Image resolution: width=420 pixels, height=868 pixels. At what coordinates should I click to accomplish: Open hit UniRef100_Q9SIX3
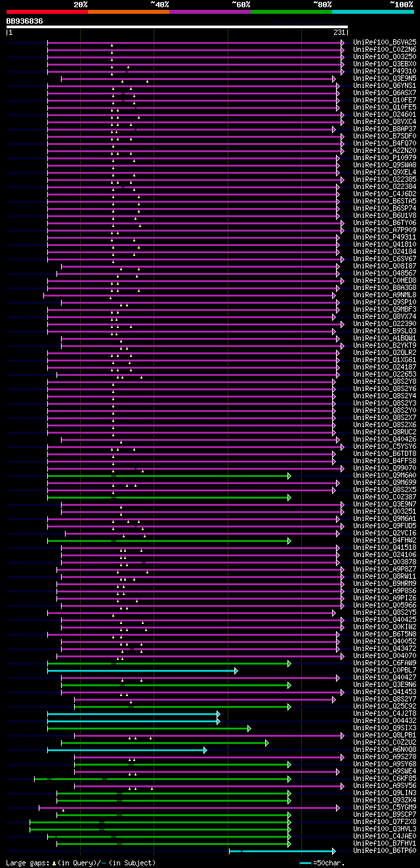tap(385, 728)
